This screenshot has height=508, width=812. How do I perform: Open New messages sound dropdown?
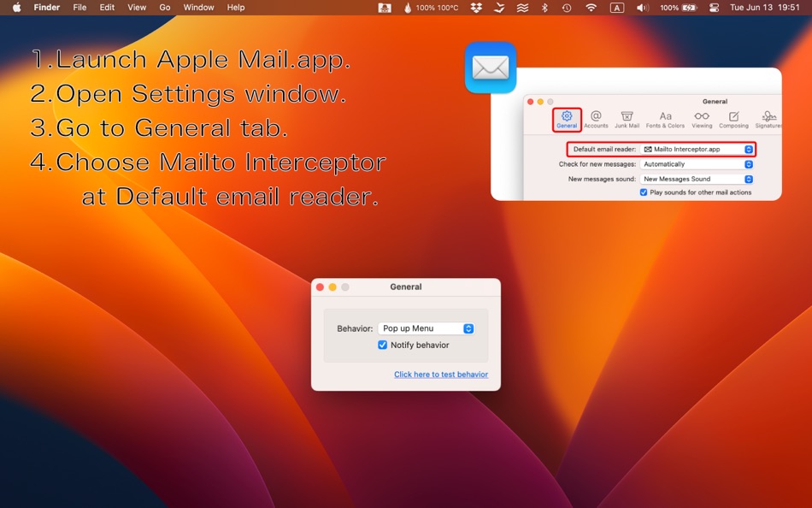(x=697, y=180)
